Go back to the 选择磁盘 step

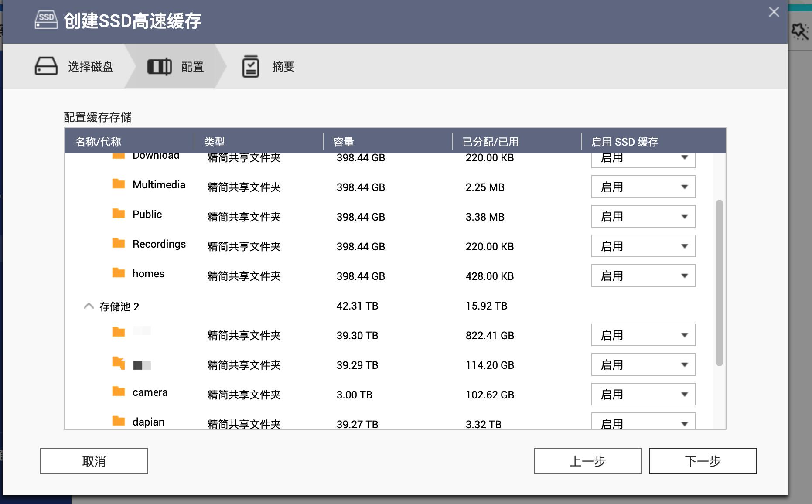[x=90, y=67]
